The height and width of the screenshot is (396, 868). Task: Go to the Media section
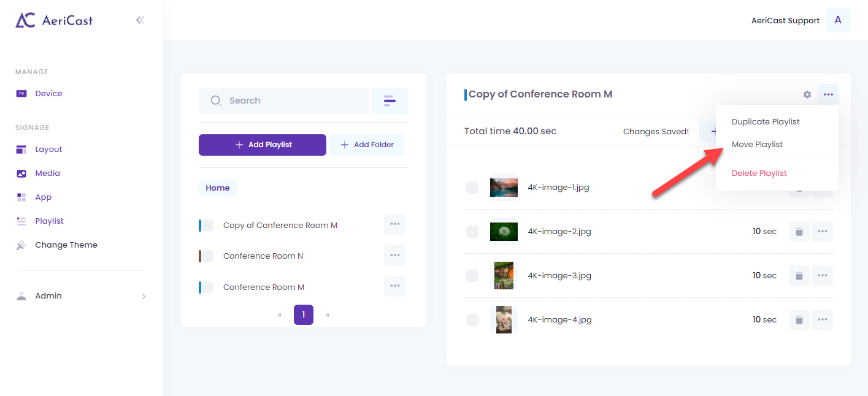coord(47,173)
